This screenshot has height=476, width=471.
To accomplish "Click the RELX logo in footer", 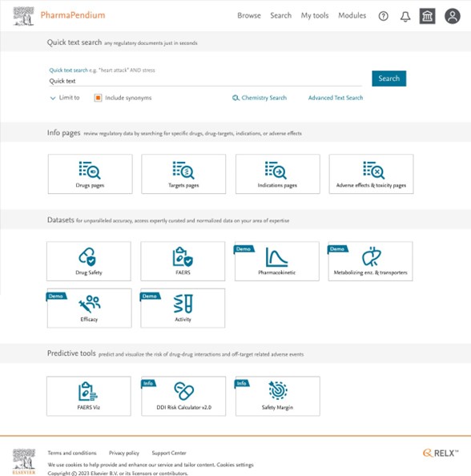I will 441,454.
